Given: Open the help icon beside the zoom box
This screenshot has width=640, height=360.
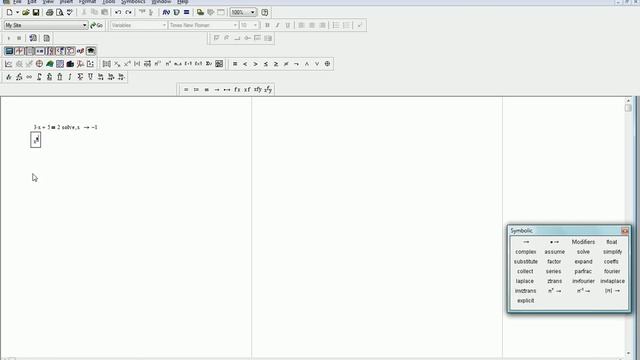Looking at the screenshot, I should tap(264, 12).
